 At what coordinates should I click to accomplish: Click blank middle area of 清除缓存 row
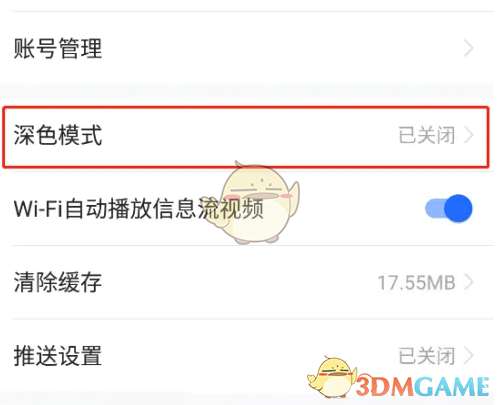click(x=240, y=283)
